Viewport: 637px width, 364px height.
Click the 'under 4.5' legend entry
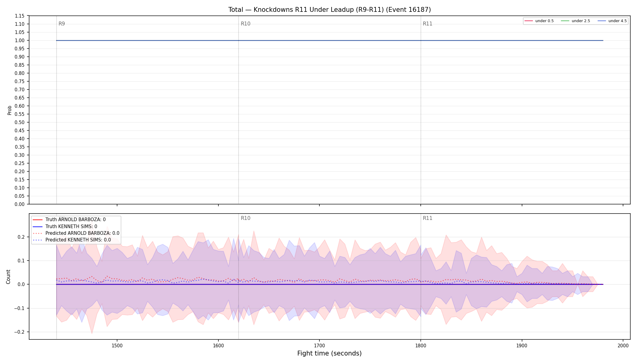coord(612,21)
